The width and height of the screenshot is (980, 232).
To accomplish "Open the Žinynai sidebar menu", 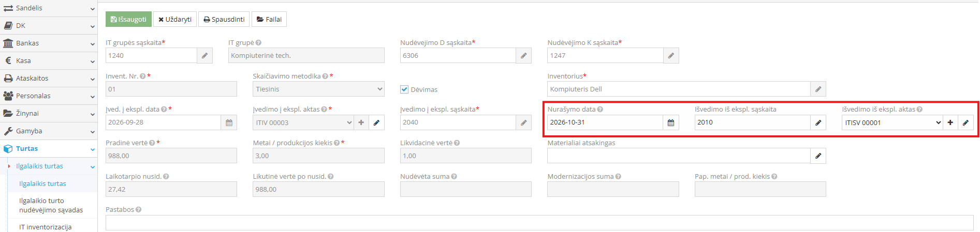I will point(49,113).
